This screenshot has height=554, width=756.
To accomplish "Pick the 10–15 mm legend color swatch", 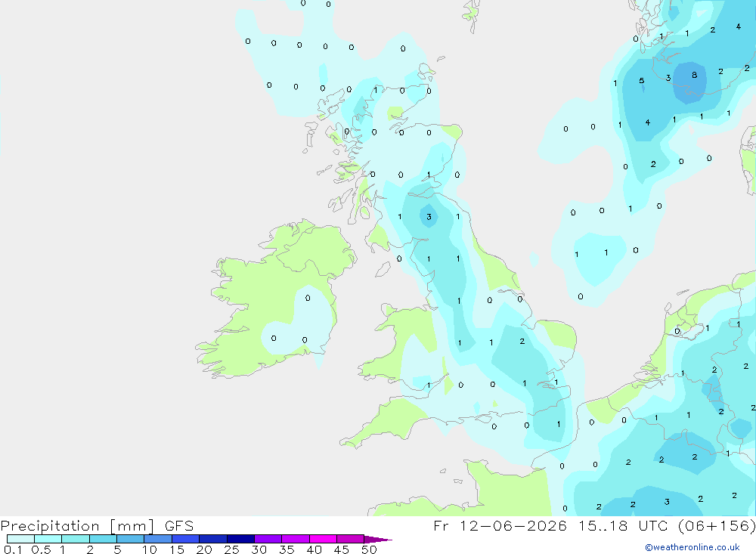I will [x=158, y=539].
